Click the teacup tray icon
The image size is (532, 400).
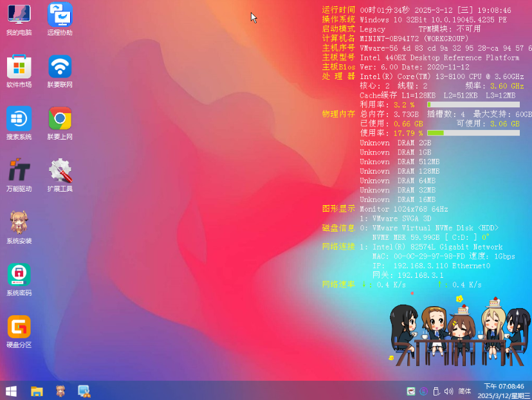tap(411, 392)
